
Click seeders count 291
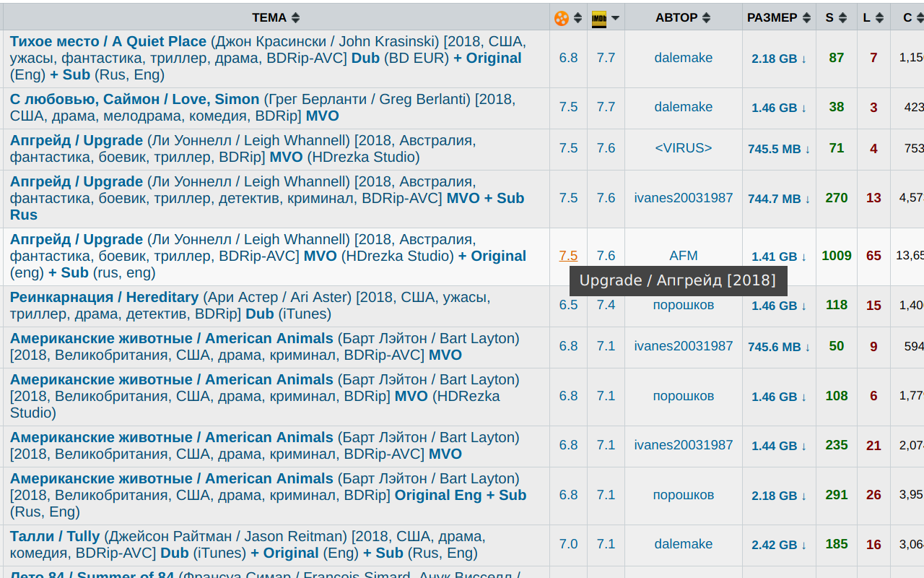837,495
